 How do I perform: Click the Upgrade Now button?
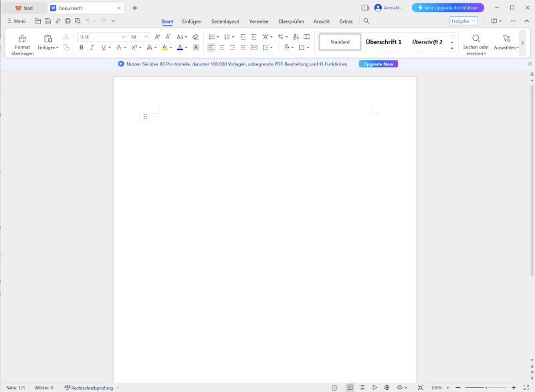[378, 64]
